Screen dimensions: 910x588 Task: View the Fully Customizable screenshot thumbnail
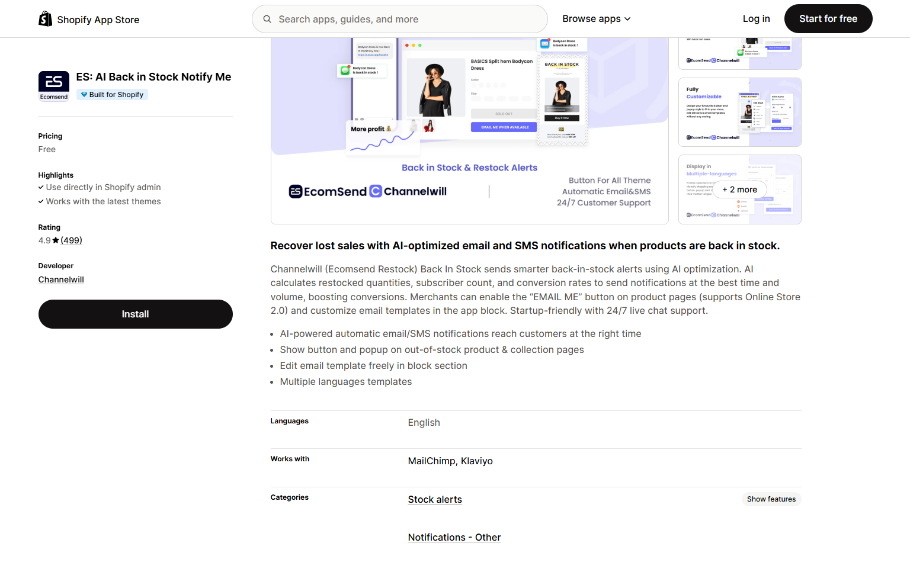739,112
